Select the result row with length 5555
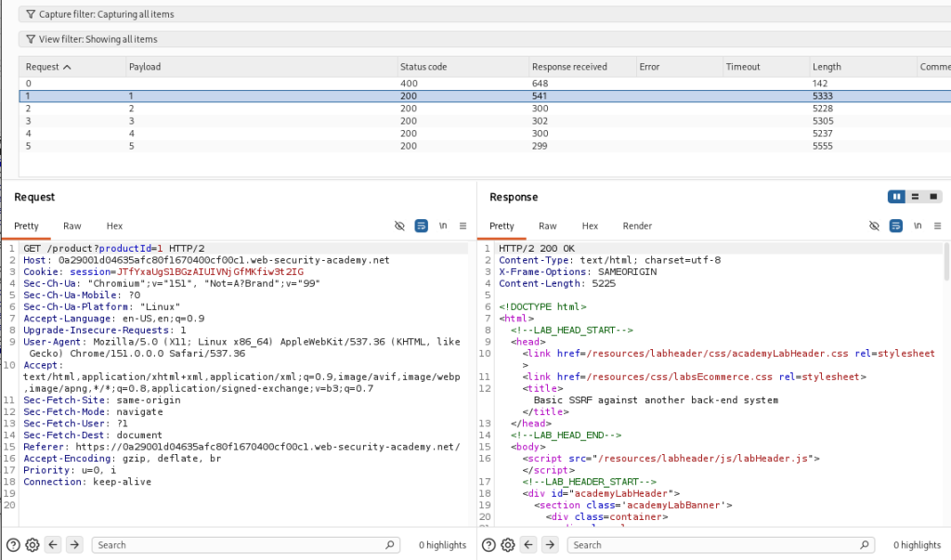Image resolution: width=951 pixels, height=560 pixels. [x=485, y=146]
